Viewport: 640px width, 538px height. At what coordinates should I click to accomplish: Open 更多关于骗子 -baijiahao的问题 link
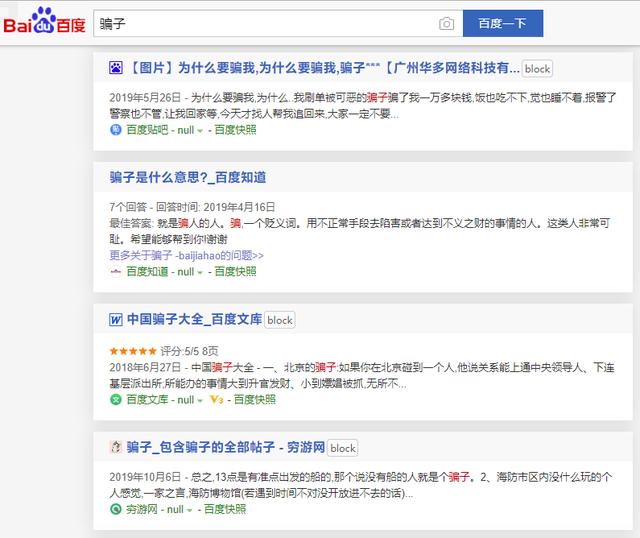187,256
